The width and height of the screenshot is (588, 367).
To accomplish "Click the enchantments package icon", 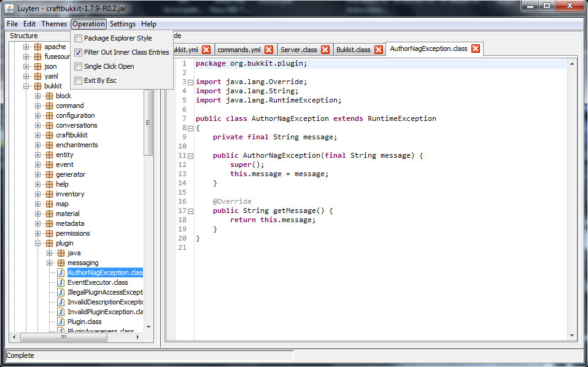I will 49,145.
